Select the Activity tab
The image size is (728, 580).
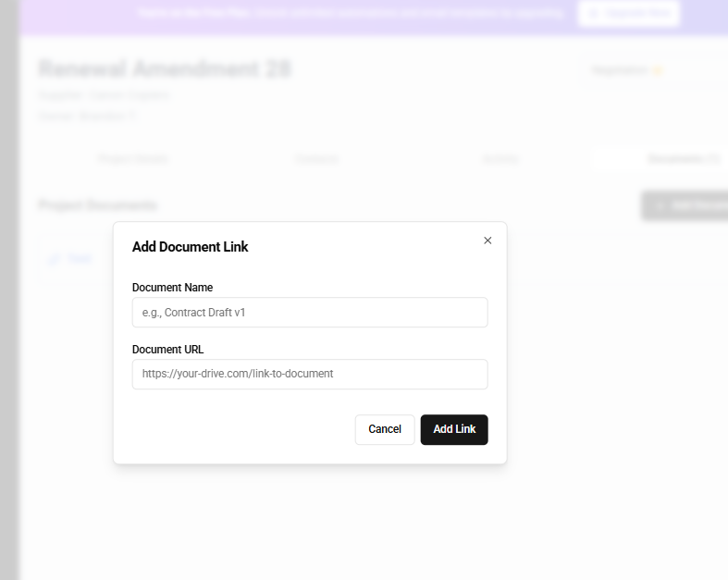click(500, 158)
